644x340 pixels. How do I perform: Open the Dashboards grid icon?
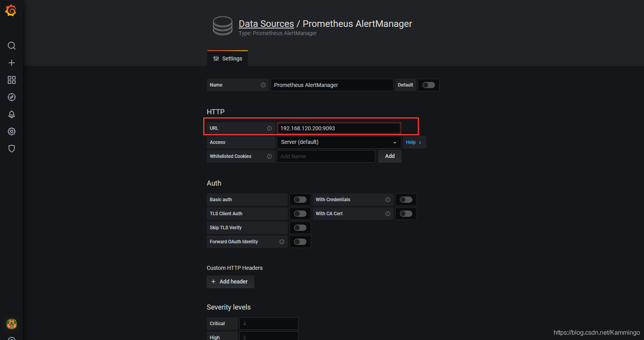point(12,80)
